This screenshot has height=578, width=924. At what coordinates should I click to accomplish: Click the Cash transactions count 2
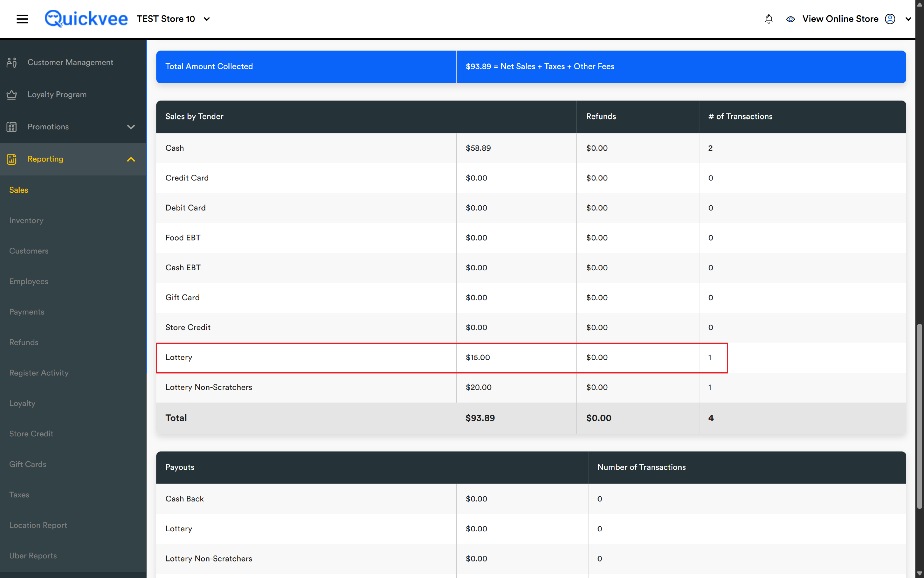(711, 148)
